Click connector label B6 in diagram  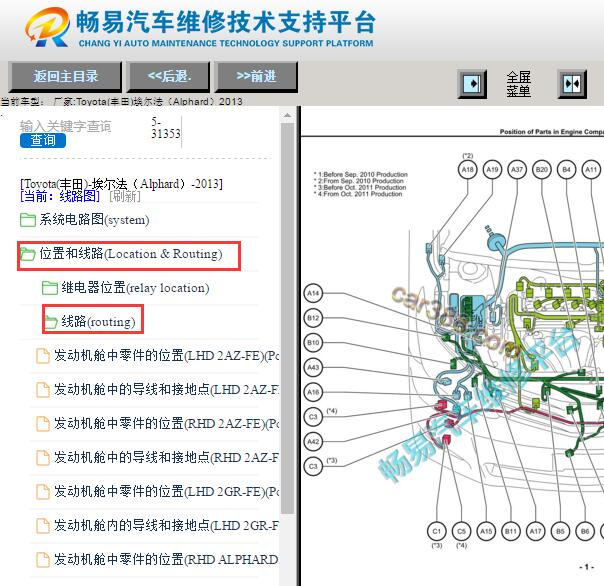pyautogui.click(x=585, y=531)
